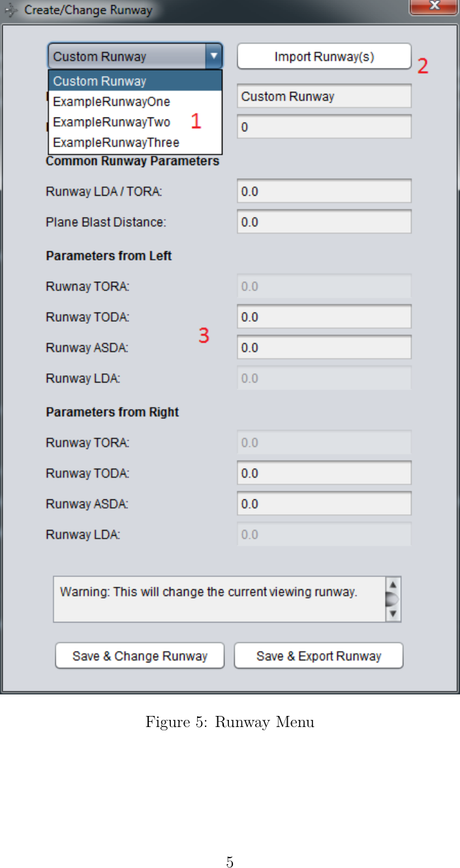
Task: Select the Runway TODA field under Parameters from Left
Action: (x=324, y=317)
